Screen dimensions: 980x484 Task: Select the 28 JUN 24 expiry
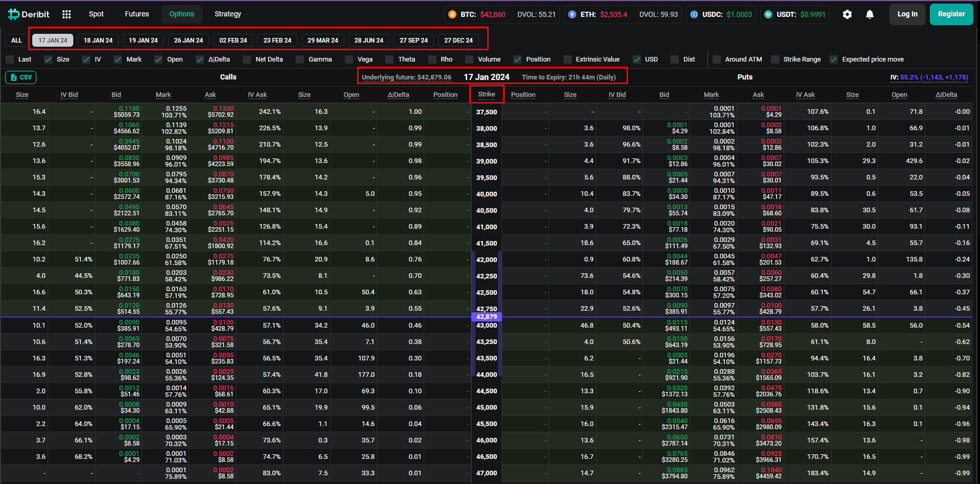point(369,41)
